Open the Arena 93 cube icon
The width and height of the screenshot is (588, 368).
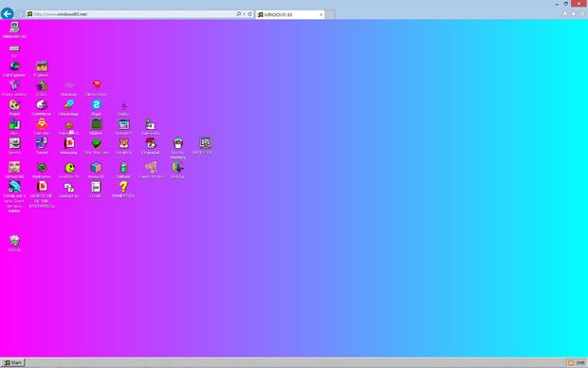(96, 170)
